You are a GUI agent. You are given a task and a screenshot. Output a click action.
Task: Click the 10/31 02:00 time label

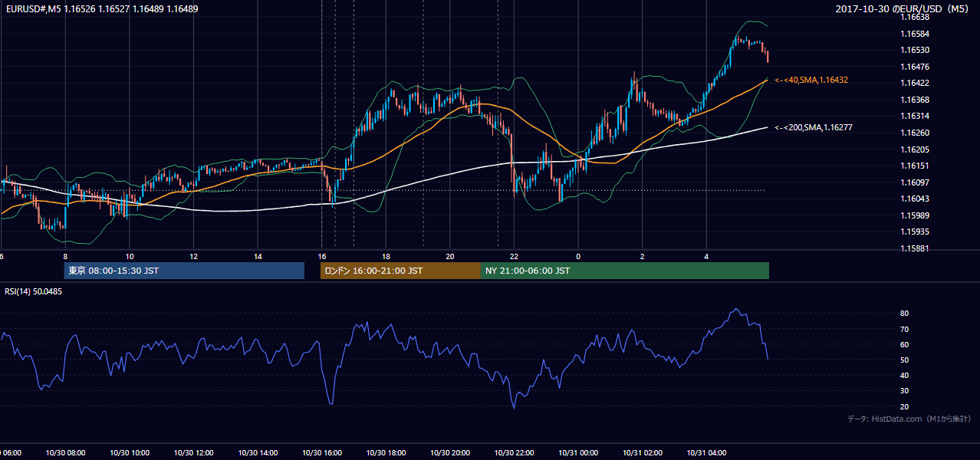pyautogui.click(x=643, y=453)
